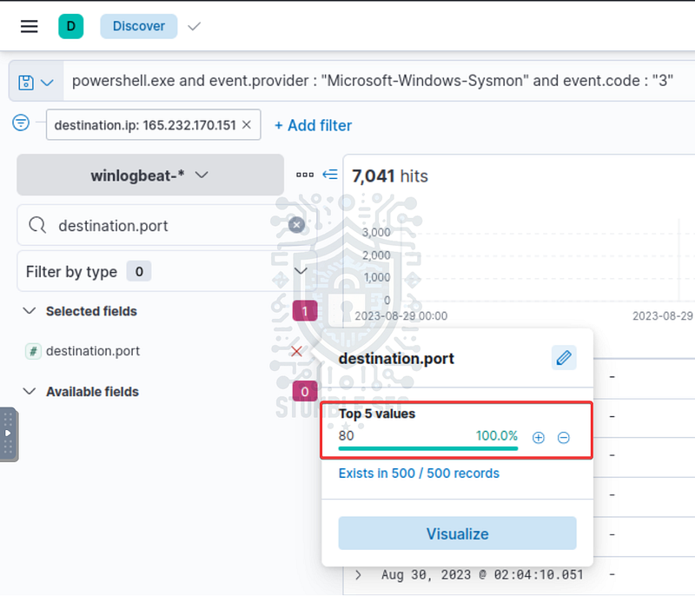Open Exists in 500 / 500 records link
The height and width of the screenshot is (616, 695).
pyautogui.click(x=419, y=474)
